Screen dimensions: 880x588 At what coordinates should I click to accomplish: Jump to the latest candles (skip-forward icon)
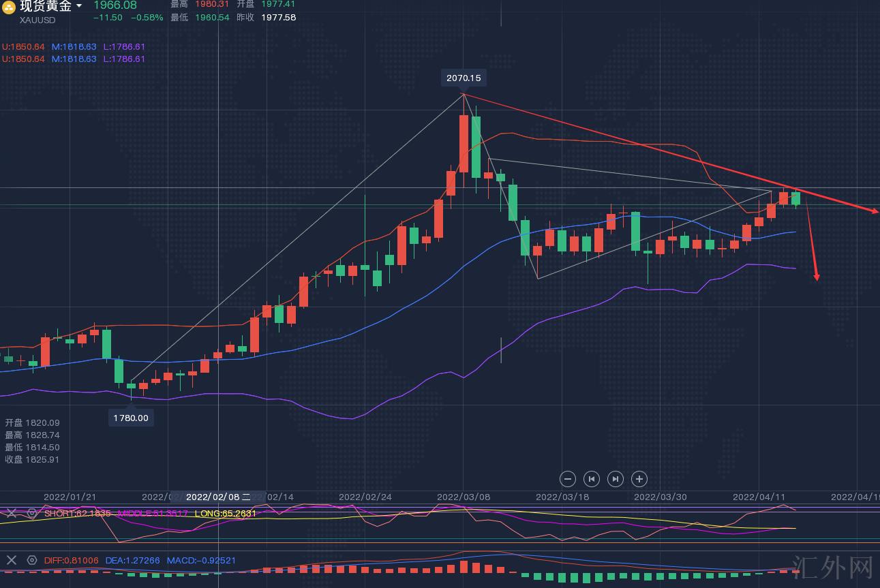tap(615, 479)
